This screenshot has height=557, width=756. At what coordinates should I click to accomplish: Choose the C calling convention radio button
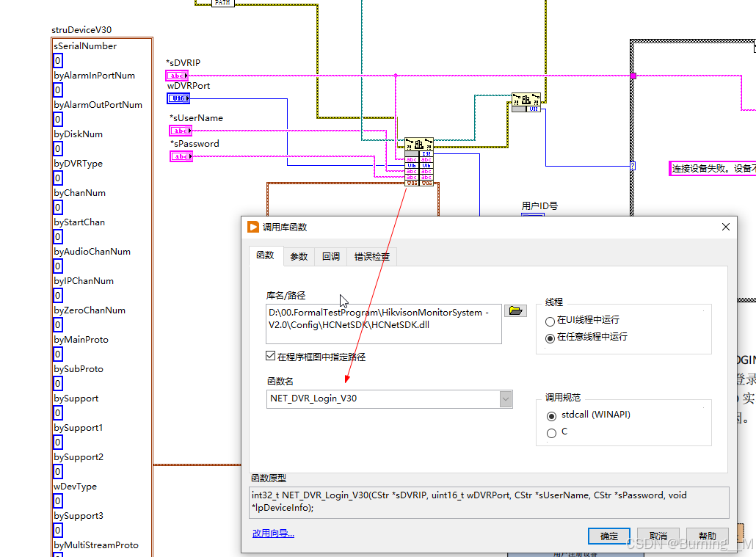click(552, 432)
